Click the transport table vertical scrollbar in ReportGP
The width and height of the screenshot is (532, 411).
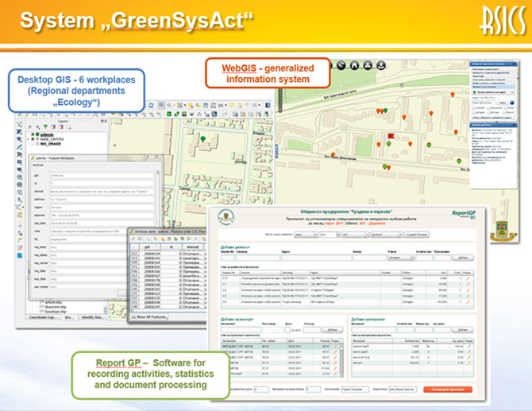(x=341, y=360)
